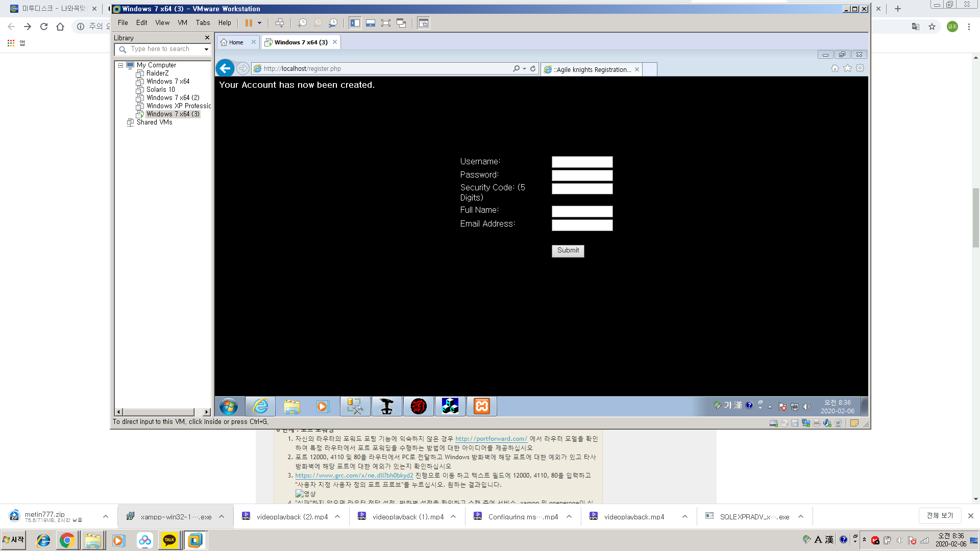Enter full screen mode icon
980x551 pixels.
pyautogui.click(x=386, y=23)
